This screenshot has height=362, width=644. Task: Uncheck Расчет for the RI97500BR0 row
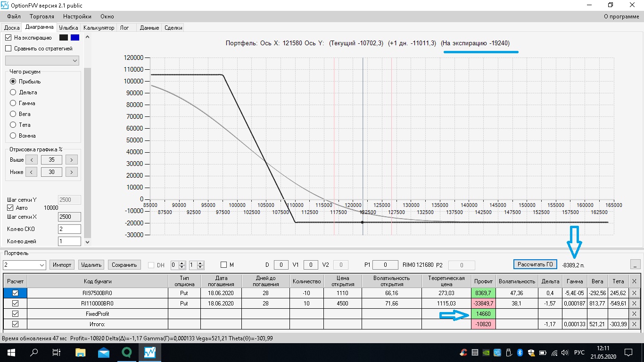pos(15,293)
